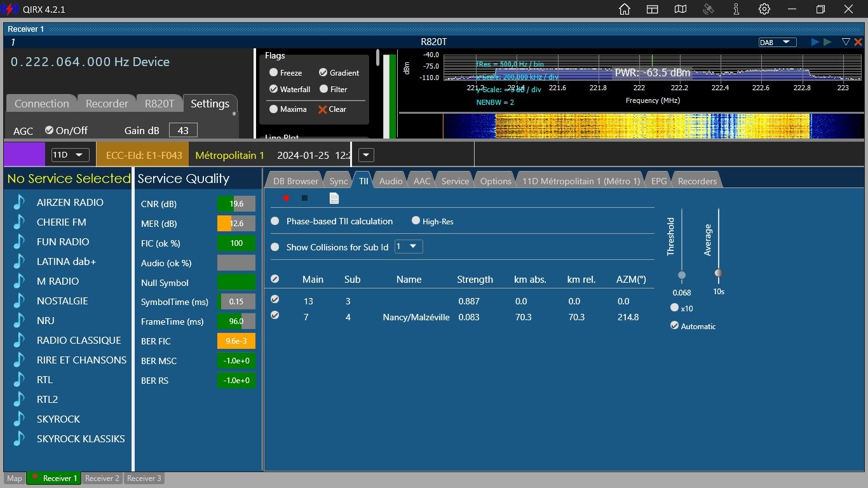Click the Average slider handle
868x488 pixels.
click(719, 273)
